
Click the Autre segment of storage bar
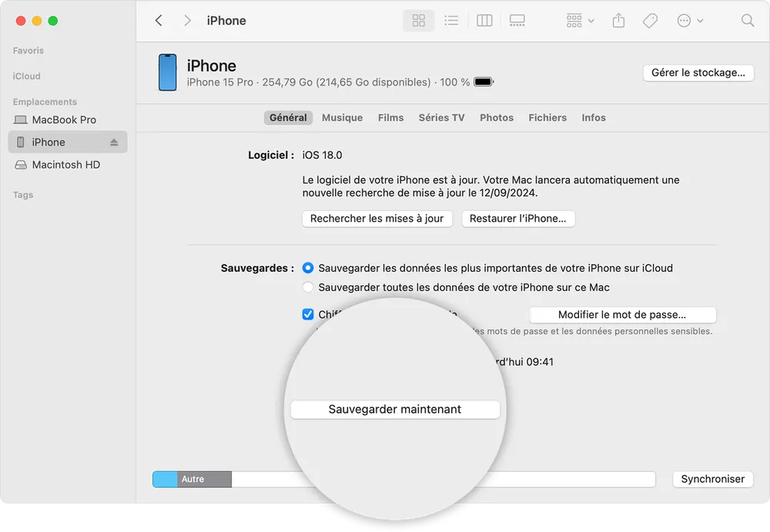(x=204, y=479)
